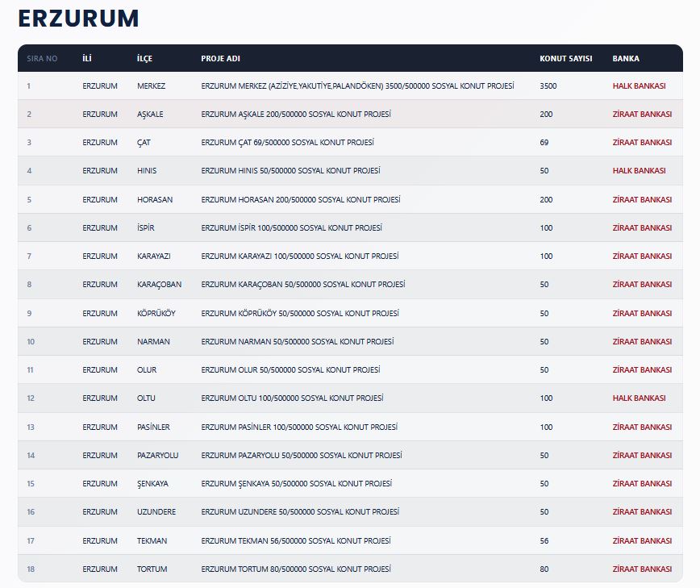This screenshot has height=588, width=700.
Task: Click ERZURUM KARAYAZI 100/500000 project name
Action: coord(299,256)
